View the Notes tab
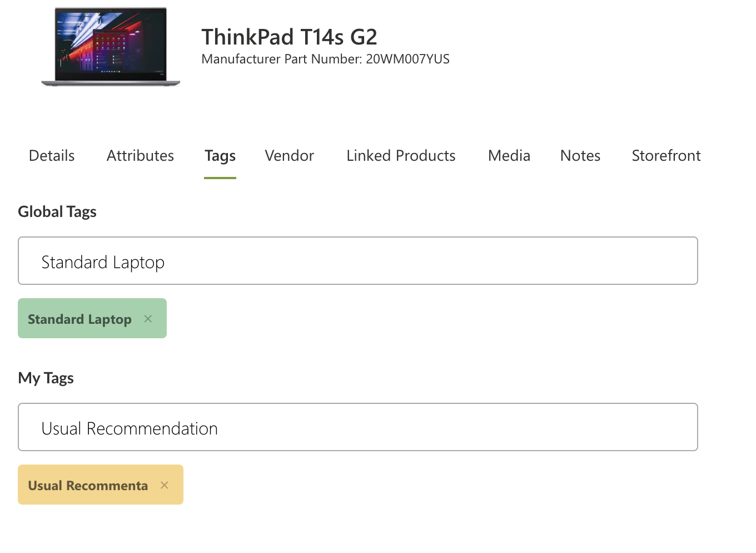Image resolution: width=756 pixels, height=553 pixels. tap(580, 156)
